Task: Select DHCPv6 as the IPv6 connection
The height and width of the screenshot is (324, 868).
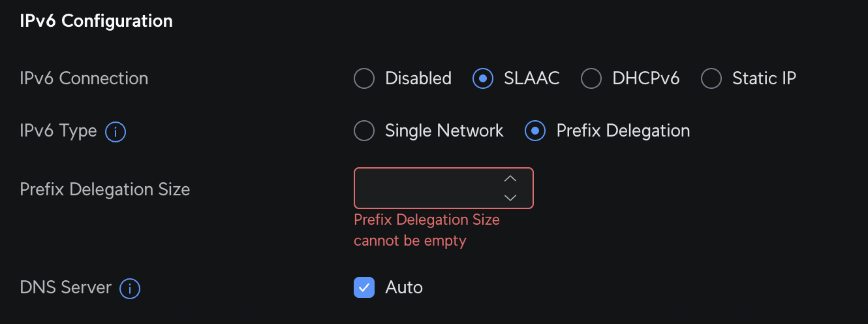Action: (591, 78)
